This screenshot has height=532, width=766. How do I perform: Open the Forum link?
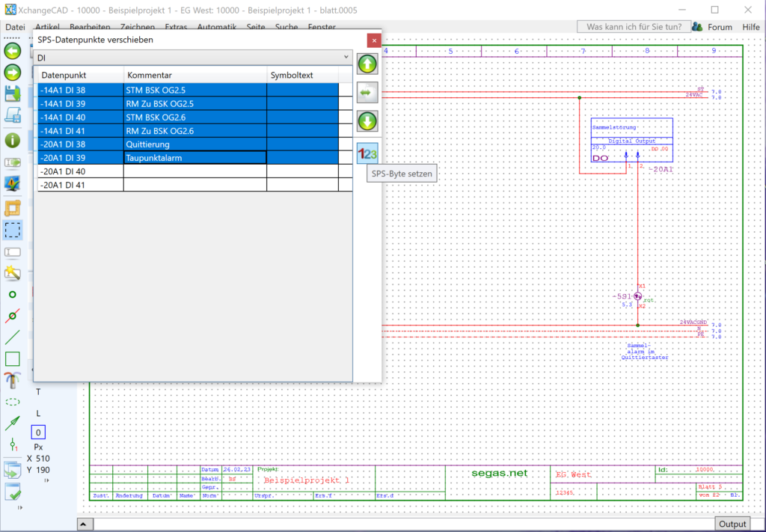(720, 27)
